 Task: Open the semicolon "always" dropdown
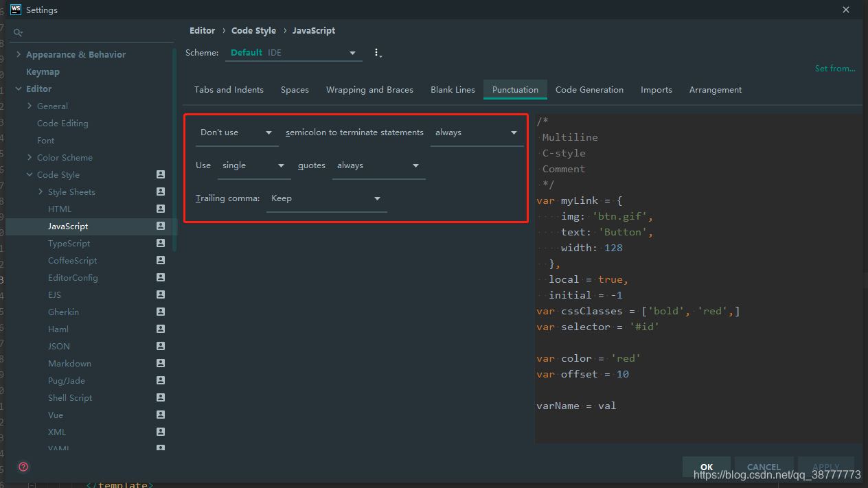pyautogui.click(x=477, y=132)
